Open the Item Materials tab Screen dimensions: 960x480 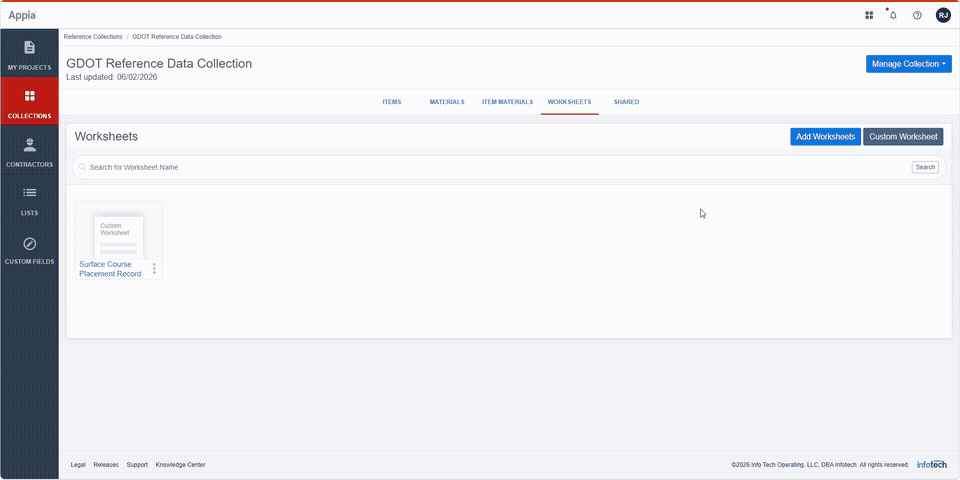coord(508,102)
